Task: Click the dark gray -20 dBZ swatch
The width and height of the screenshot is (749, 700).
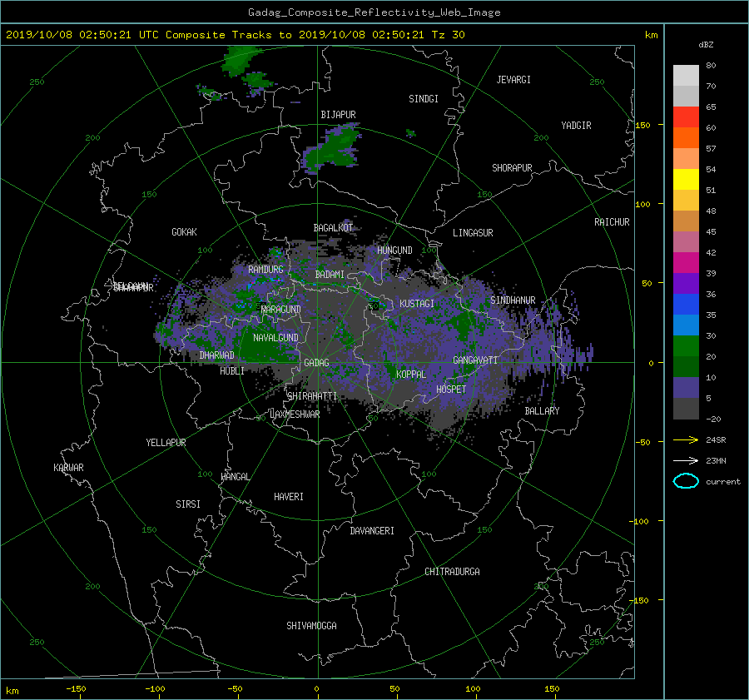Action: coord(686,409)
